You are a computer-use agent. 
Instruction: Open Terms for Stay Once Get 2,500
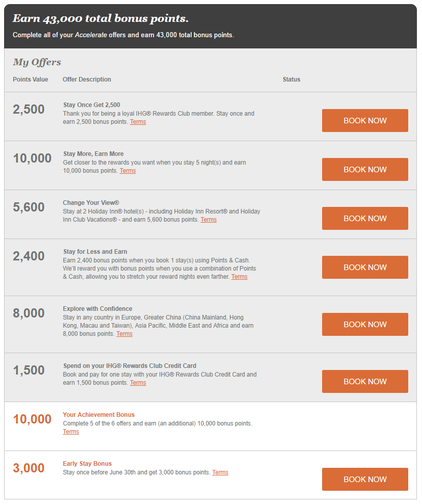pos(138,122)
